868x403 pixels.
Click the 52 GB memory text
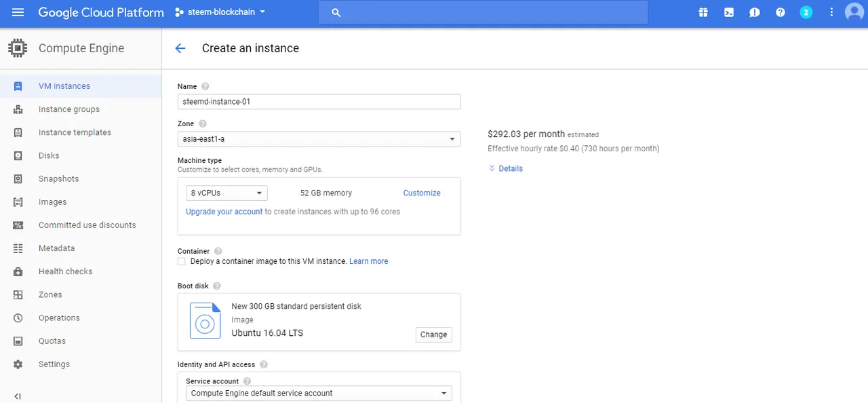[x=326, y=193]
